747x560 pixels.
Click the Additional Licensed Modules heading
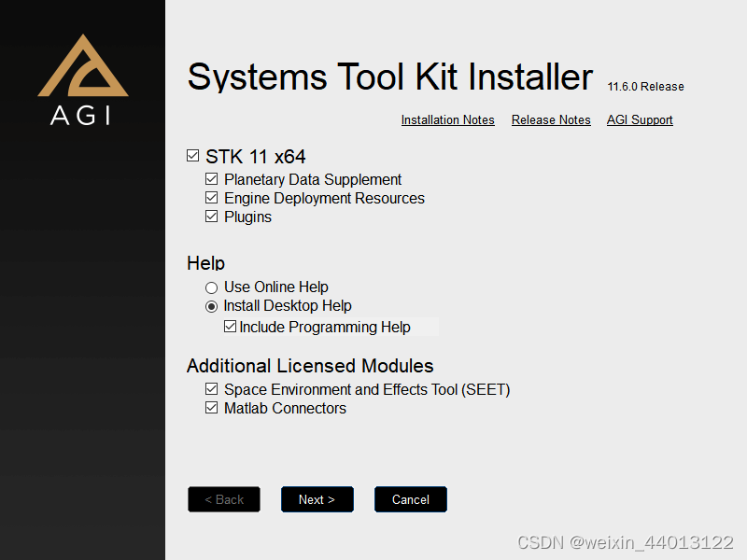(310, 366)
